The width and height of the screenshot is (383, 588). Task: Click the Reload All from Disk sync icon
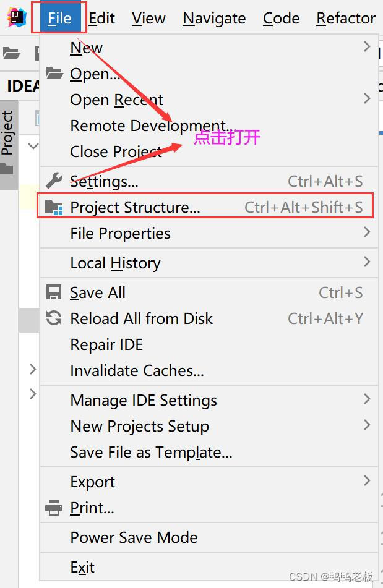click(54, 318)
